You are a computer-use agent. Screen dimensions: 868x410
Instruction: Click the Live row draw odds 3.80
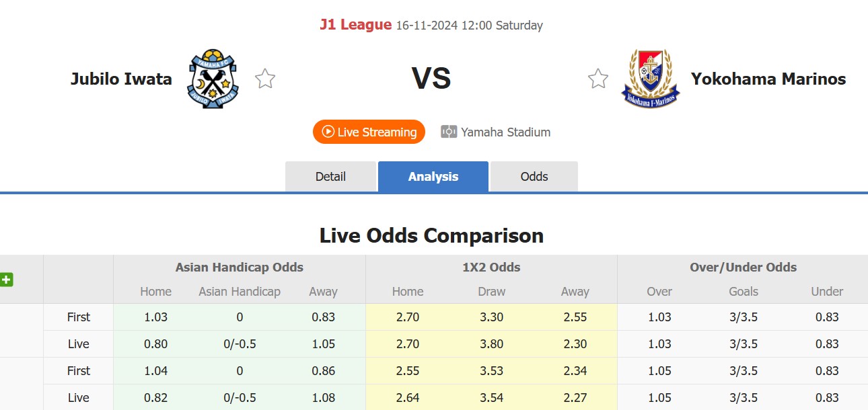point(491,343)
